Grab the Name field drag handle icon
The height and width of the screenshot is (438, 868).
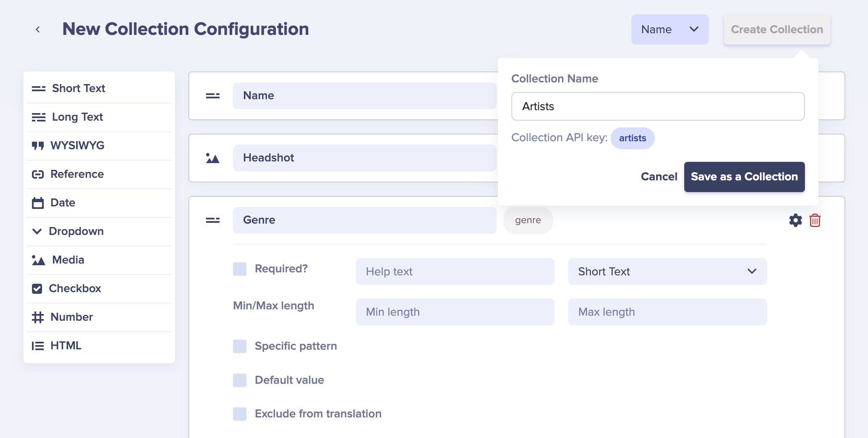pos(213,96)
